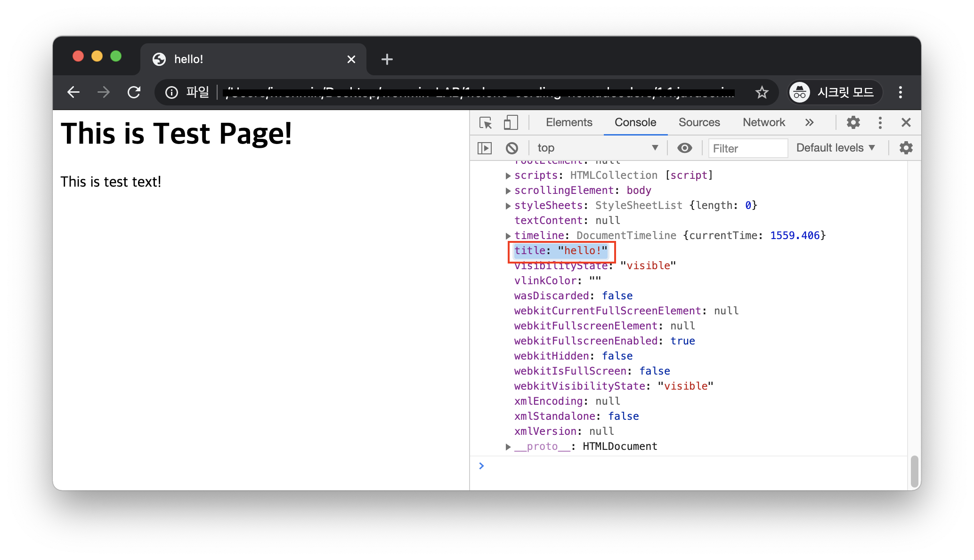
Task: Expand the __proto__ HTMLDocument entry
Action: click(x=508, y=447)
